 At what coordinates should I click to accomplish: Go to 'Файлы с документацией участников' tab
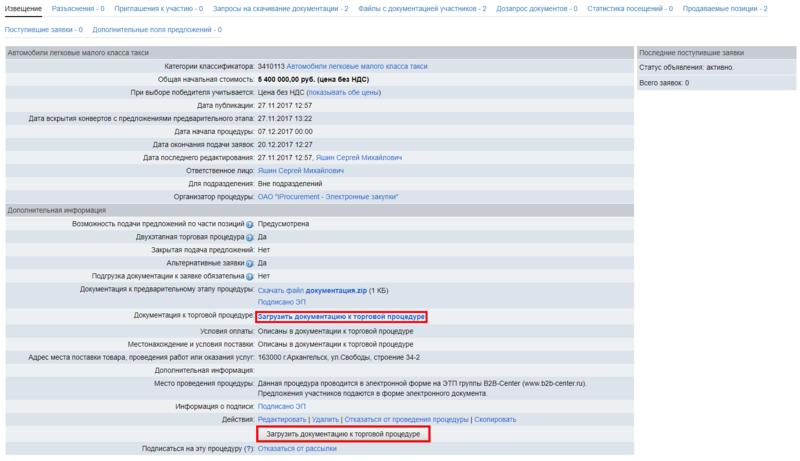click(421, 8)
